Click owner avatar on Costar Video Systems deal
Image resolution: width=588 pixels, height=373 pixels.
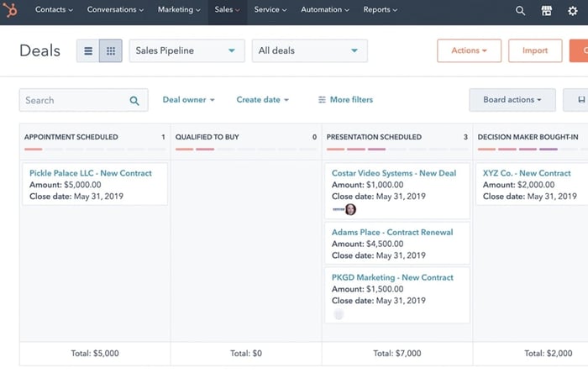click(x=350, y=209)
